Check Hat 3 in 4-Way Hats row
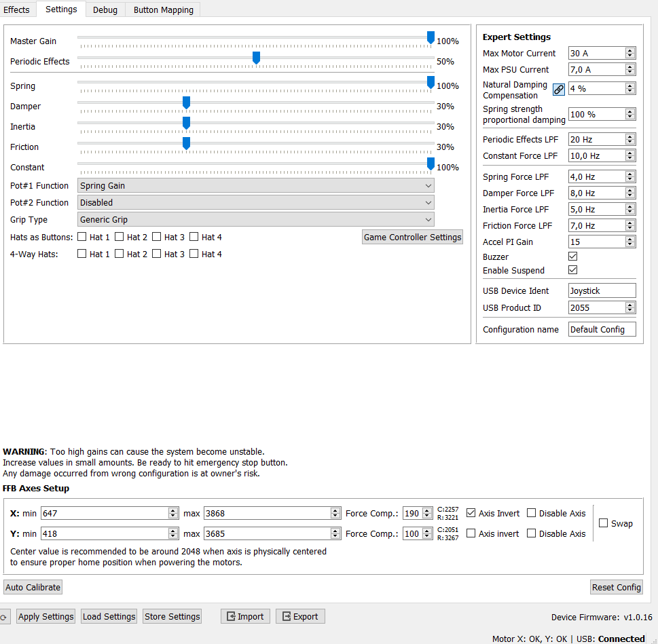658x644 pixels. (x=157, y=254)
